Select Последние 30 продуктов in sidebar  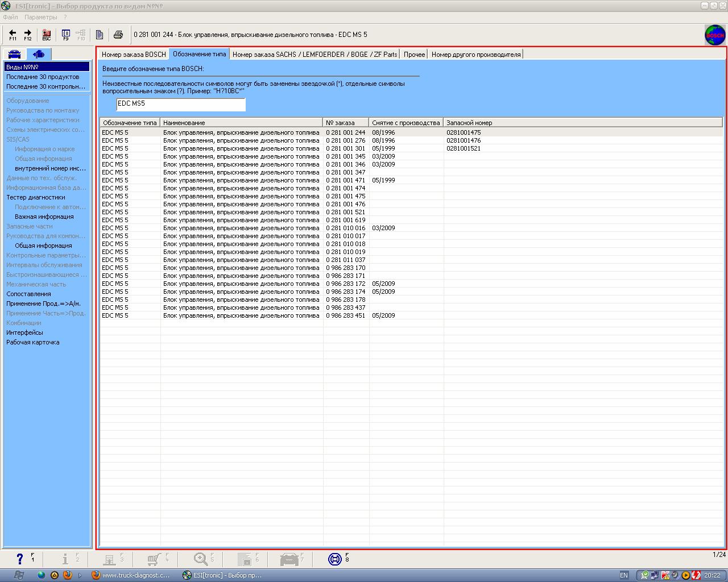coord(43,77)
